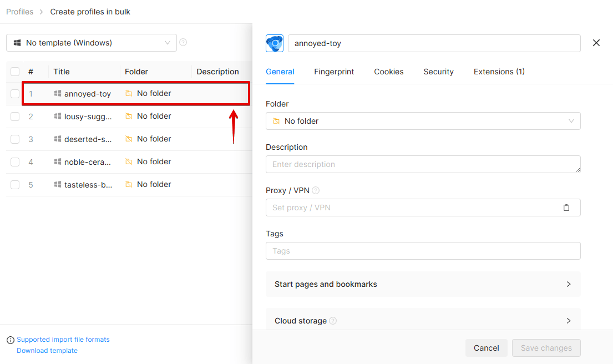The width and height of the screenshot is (613, 364).
Task: Click the Tags input field
Action: 423,251
